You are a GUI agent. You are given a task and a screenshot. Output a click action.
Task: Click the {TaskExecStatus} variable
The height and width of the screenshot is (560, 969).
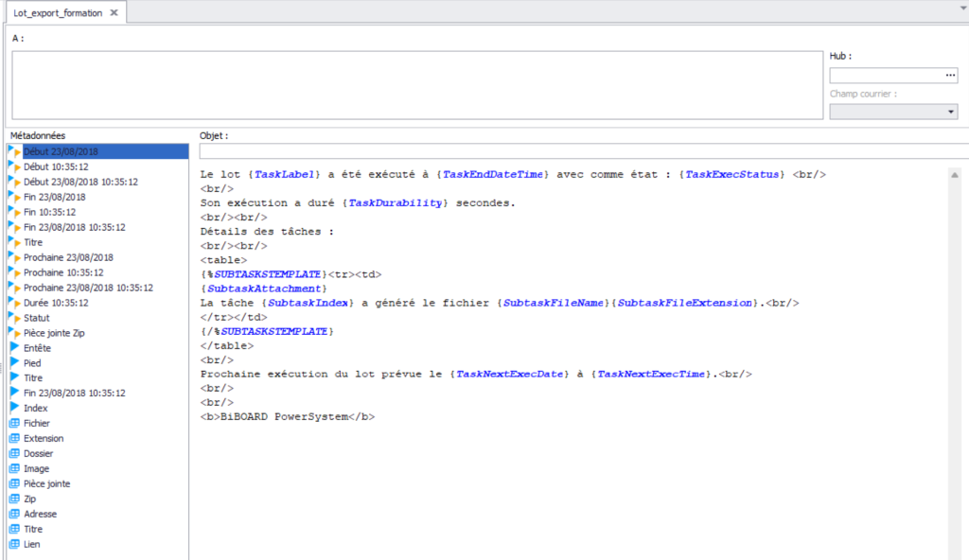(x=731, y=174)
